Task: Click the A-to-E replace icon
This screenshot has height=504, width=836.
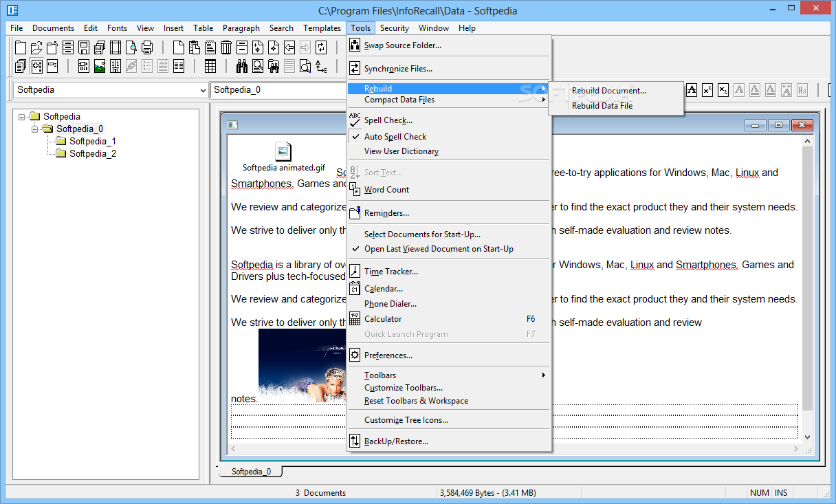Action: pos(321,66)
